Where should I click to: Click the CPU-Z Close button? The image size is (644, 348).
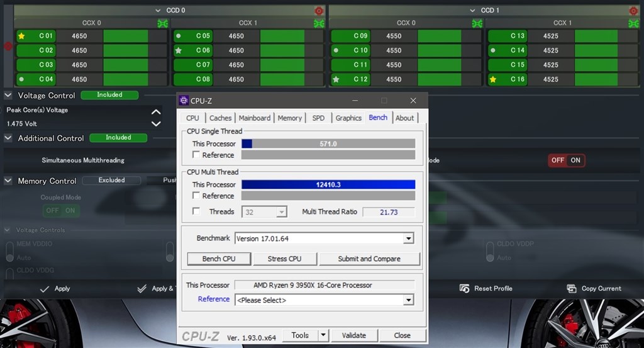coord(402,335)
